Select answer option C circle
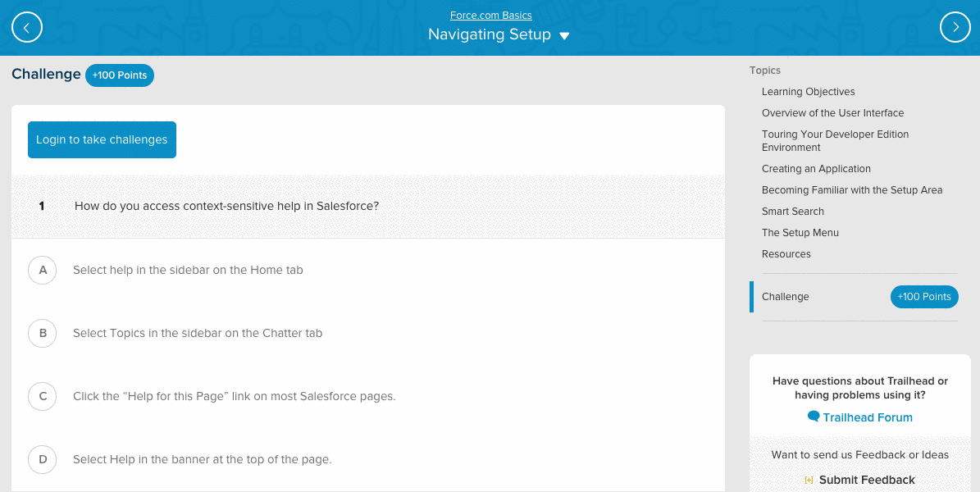This screenshot has height=492, width=980. coord(43,396)
